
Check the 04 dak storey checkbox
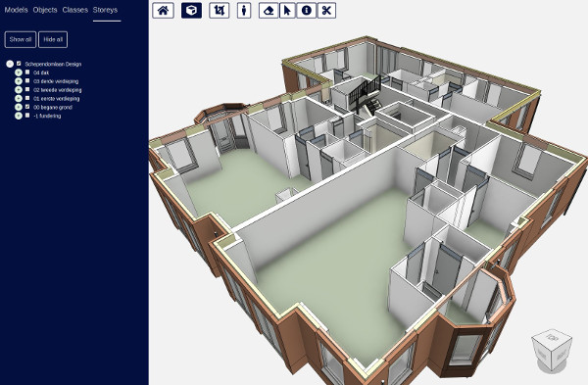click(27, 72)
